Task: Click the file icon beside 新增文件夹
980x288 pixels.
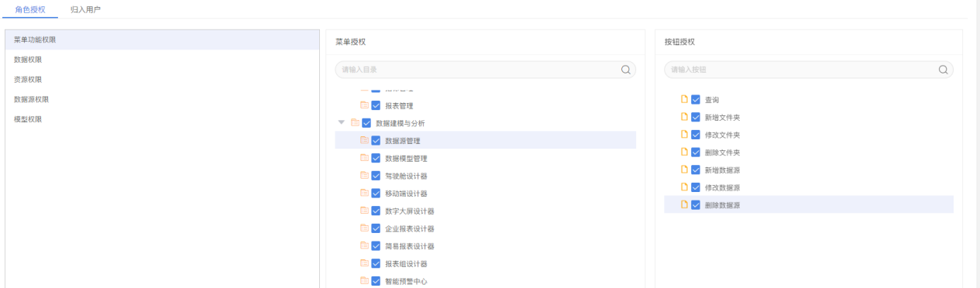Action: (x=684, y=117)
